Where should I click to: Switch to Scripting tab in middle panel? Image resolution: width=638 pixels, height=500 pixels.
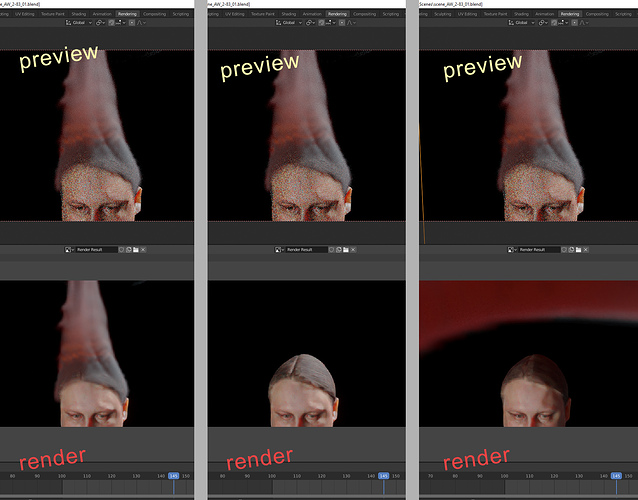391,14
